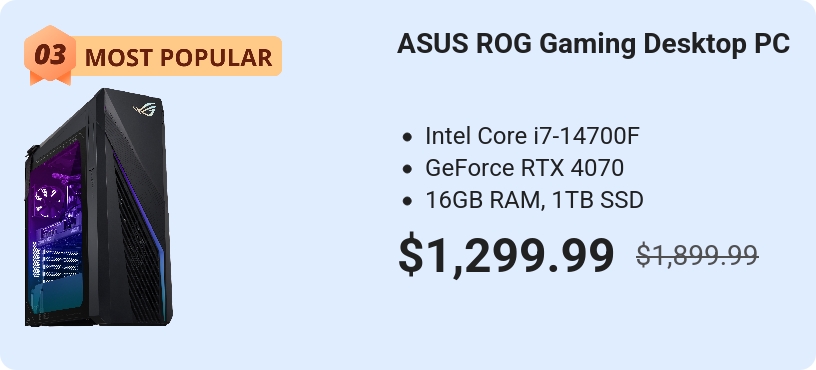Click the word ROG in the product title
The image size is (816, 370).
[x=503, y=44]
